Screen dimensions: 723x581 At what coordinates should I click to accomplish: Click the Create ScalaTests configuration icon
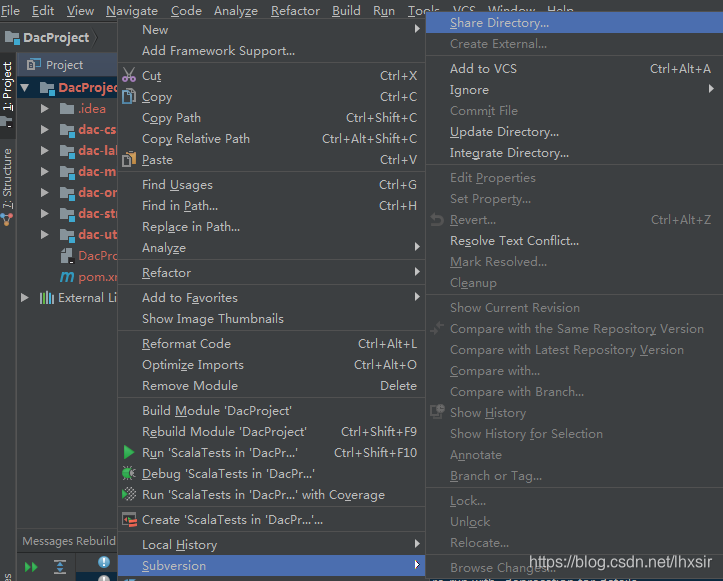(x=129, y=520)
